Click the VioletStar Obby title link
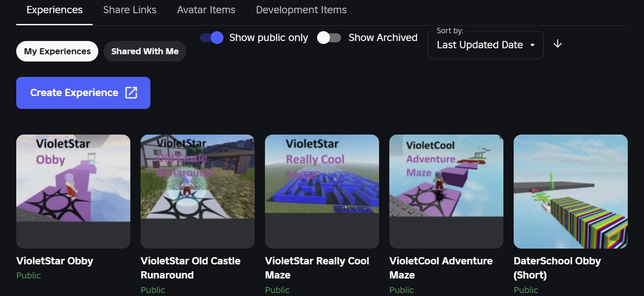Screen dimensions: 644x296 (55, 261)
